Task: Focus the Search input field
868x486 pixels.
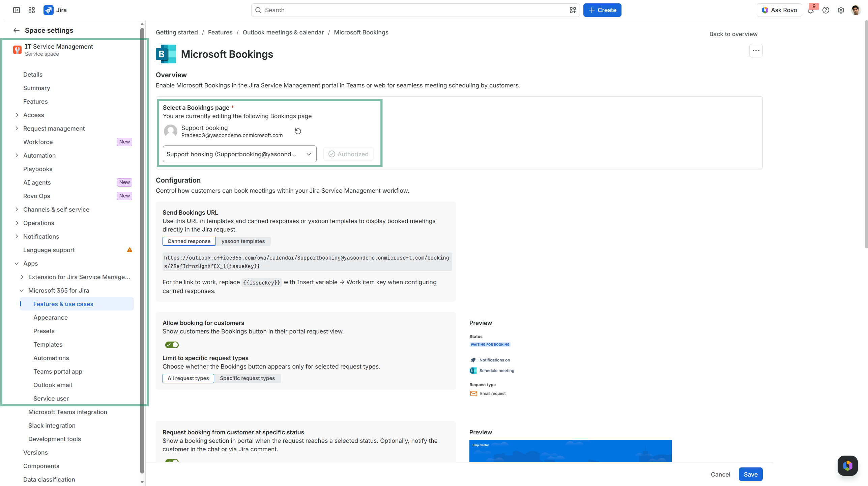Action: tap(415, 10)
